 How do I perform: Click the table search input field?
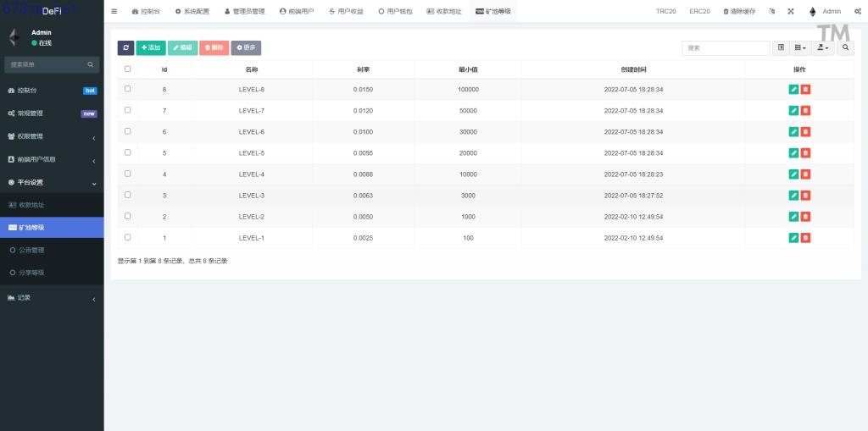[726, 48]
